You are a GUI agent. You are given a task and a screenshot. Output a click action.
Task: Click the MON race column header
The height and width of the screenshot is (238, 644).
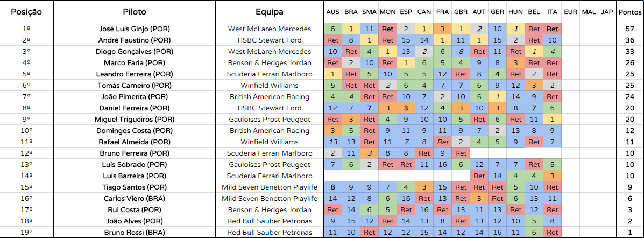387,12
